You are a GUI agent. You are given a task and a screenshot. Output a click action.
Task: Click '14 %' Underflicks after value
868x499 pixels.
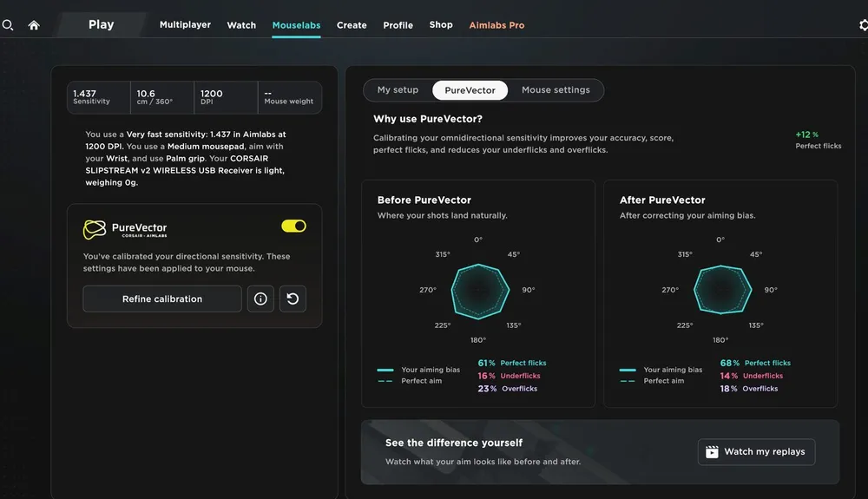click(729, 376)
